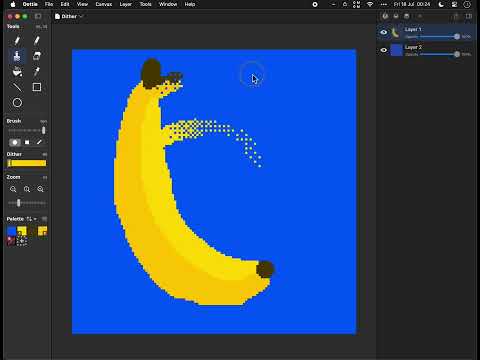
Task: Click the screen recording indicator in menu bar
Action: tap(315, 4)
